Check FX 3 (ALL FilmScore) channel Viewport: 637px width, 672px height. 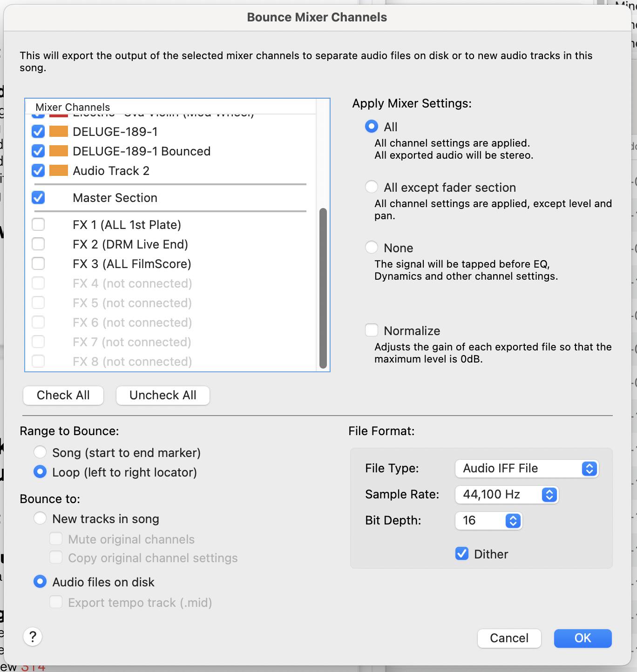[38, 264]
